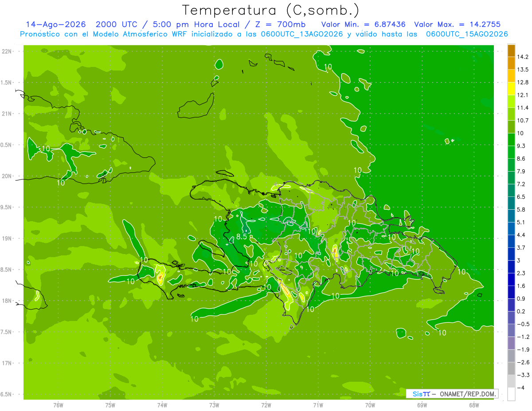Click the "0.5N" latitude axis label

pyautogui.click(x=6, y=145)
